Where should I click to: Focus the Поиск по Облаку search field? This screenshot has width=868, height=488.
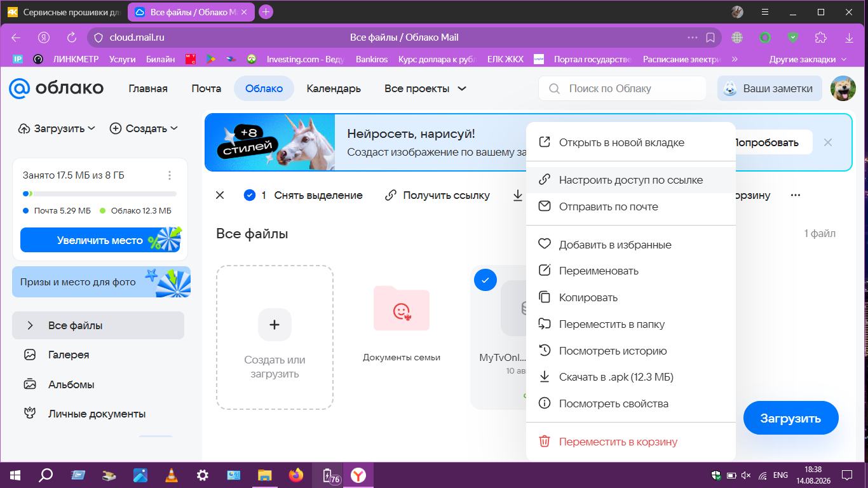point(622,88)
